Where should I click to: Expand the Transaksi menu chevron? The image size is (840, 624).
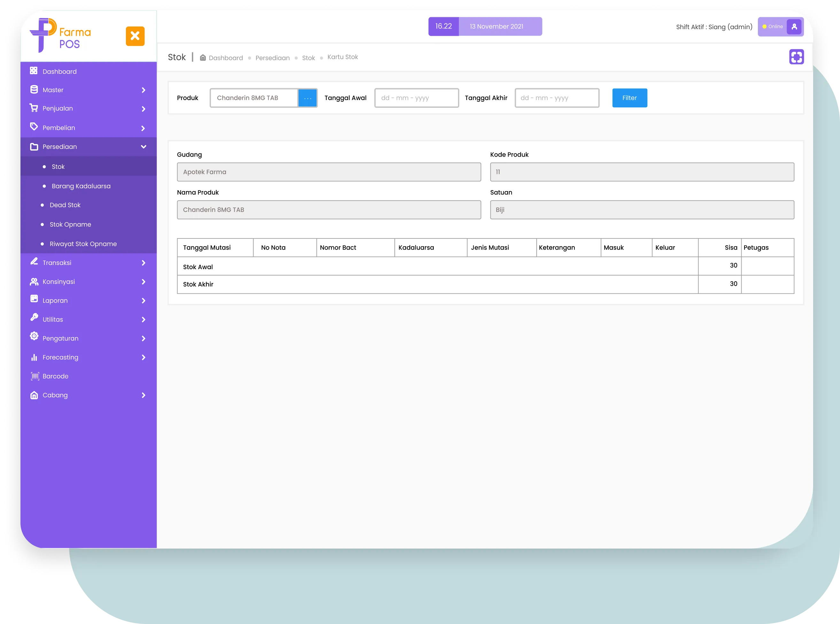click(143, 263)
